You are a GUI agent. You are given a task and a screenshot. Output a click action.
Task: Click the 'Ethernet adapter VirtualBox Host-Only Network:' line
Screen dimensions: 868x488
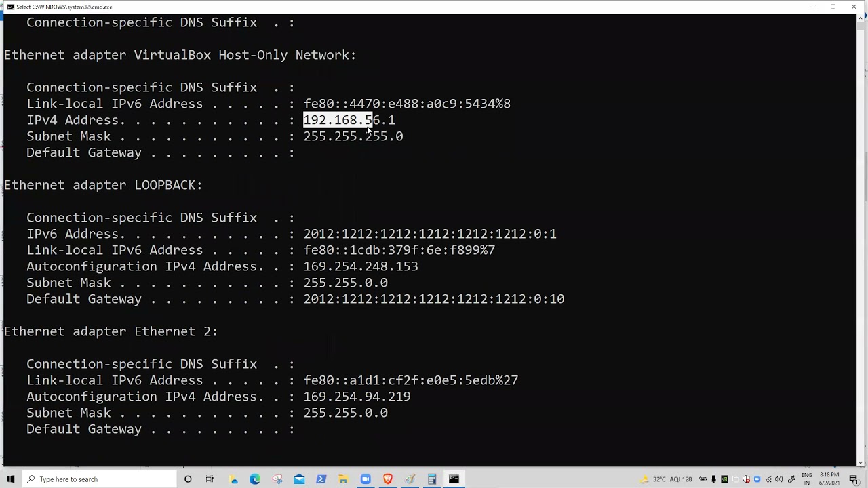tap(180, 55)
